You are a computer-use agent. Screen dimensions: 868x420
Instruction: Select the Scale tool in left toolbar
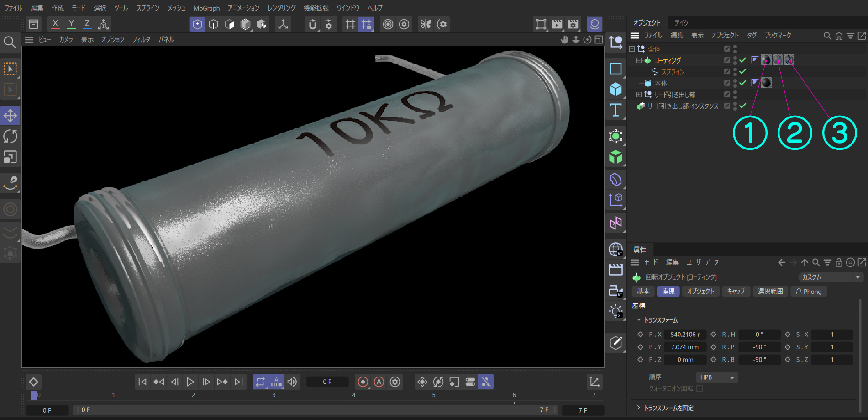[10, 157]
